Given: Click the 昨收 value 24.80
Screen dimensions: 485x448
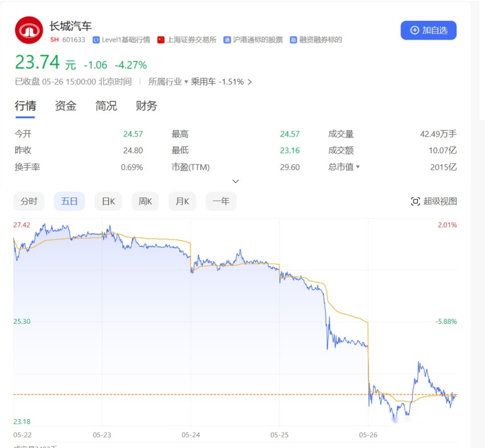Looking at the screenshot, I should pos(133,150).
